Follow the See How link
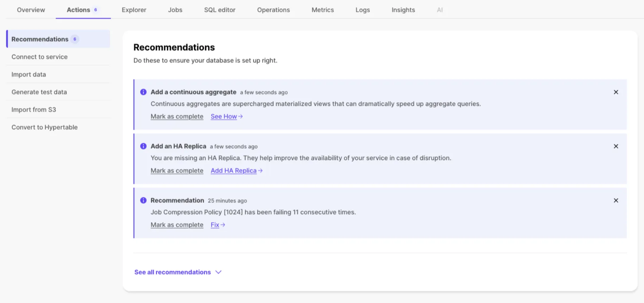Screen dimensions: 644x303 point(224,116)
